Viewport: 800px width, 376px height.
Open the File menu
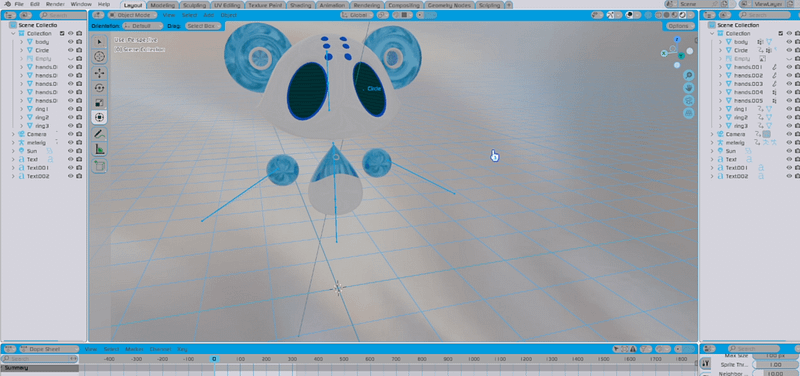[19, 4]
